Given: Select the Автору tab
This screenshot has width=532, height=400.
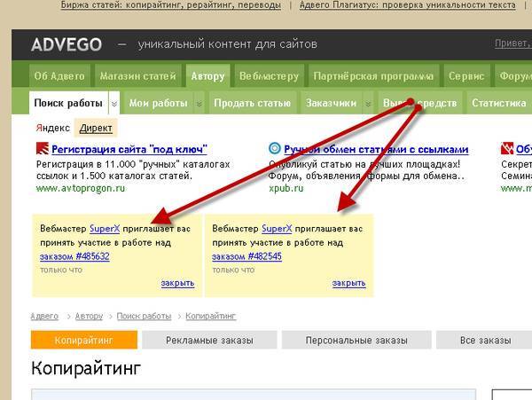Looking at the screenshot, I should (x=207, y=76).
